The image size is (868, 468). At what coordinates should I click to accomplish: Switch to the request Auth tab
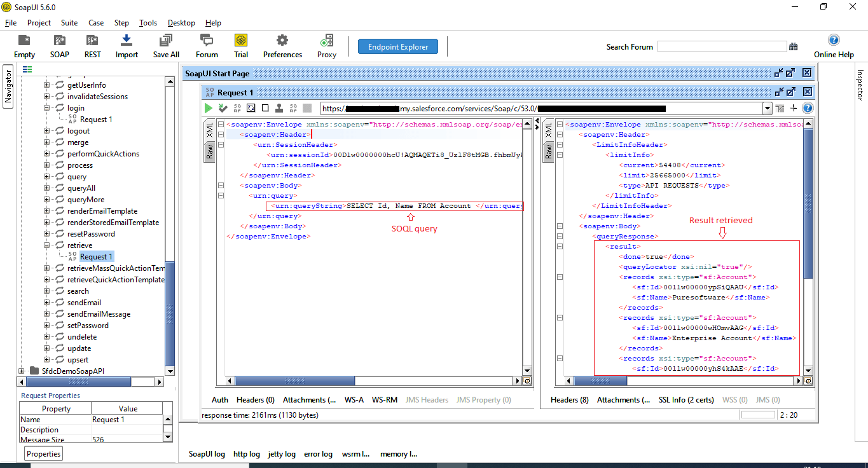pos(220,400)
